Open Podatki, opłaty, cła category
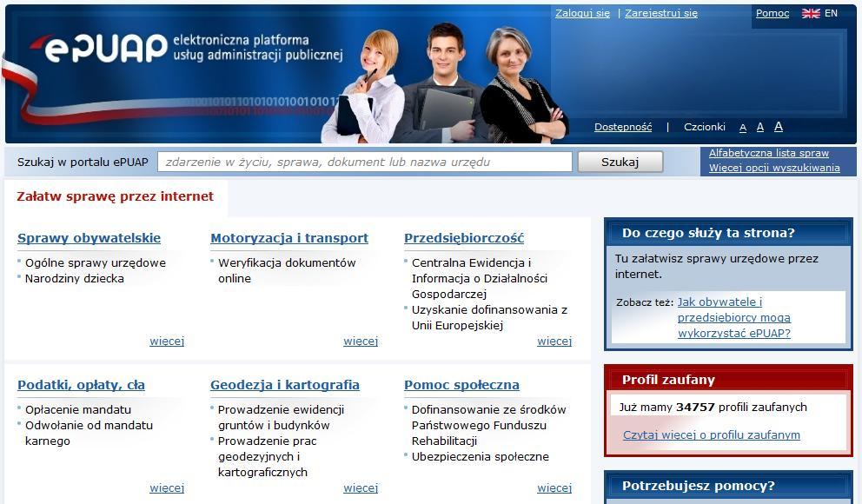The image size is (862, 504). 82,385
